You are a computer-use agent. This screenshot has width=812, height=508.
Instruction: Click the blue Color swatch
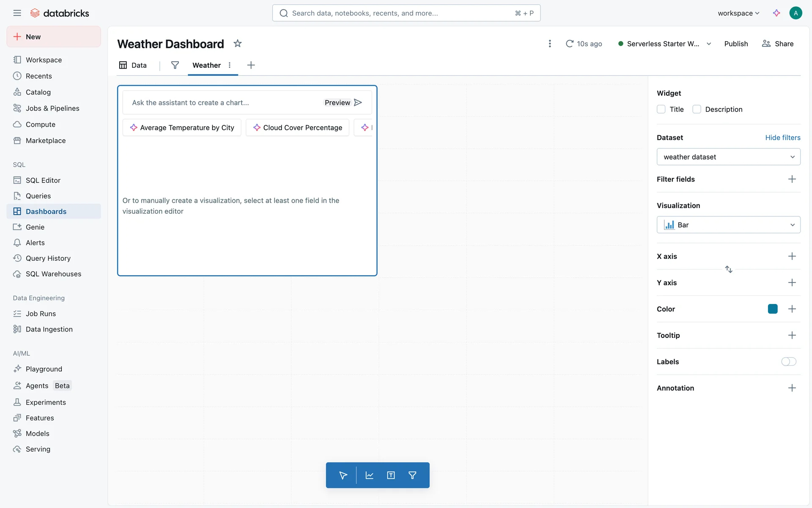click(773, 309)
